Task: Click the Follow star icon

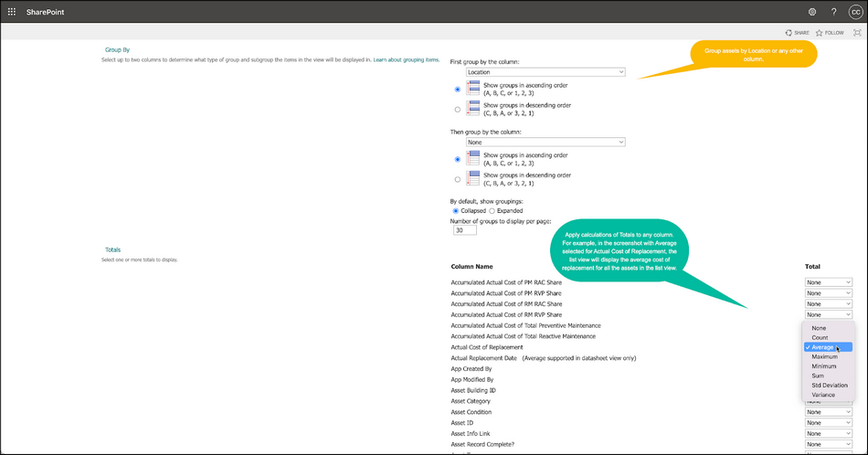Action: point(820,33)
